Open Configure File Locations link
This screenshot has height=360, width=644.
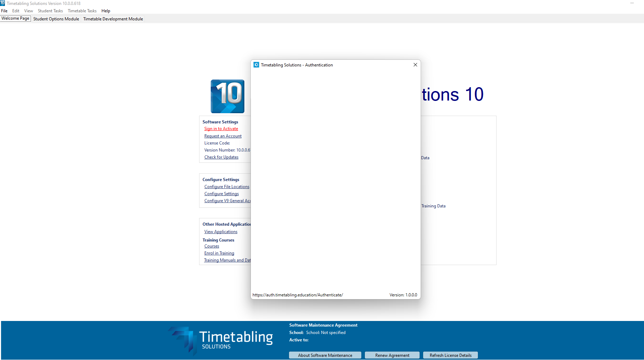pyautogui.click(x=227, y=187)
